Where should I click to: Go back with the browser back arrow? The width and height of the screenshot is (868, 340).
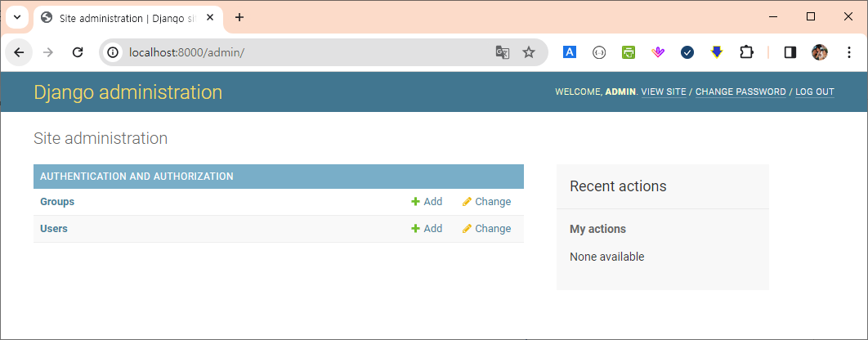pyautogui.click(x=20, y=52)
